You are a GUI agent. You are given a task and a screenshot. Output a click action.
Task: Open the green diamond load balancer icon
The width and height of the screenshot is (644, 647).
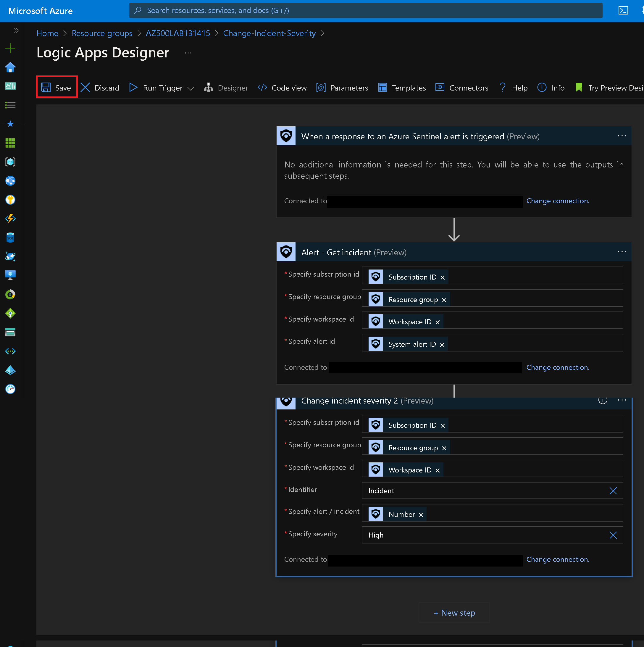click(10, 314)
